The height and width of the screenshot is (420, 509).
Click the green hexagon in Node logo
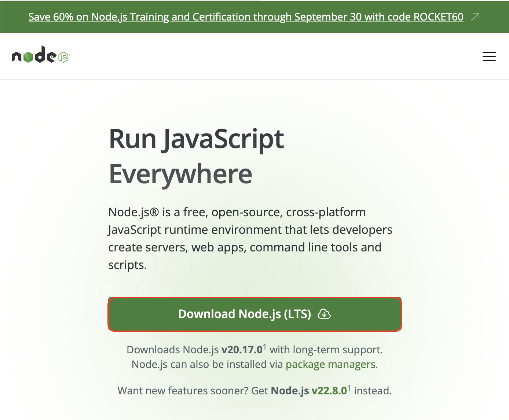pos(28,57)
